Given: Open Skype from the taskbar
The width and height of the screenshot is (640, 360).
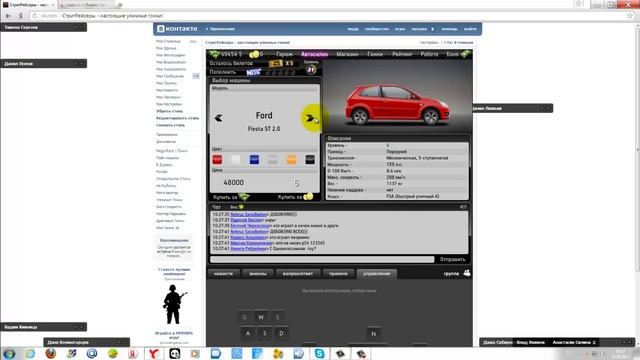Looking at the screenshot, I should [319, 353].
